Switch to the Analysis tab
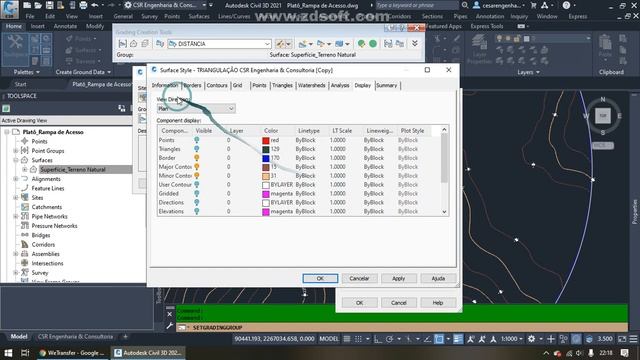The width and height of the screenshot is (640, 360). pyautogui.click(x=340, y=85)
